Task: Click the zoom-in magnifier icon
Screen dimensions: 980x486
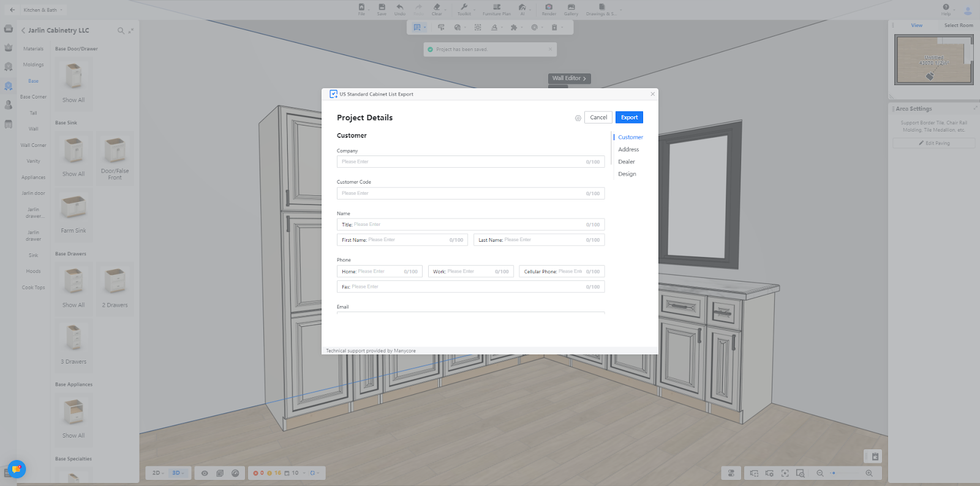Action: [869, 473]
